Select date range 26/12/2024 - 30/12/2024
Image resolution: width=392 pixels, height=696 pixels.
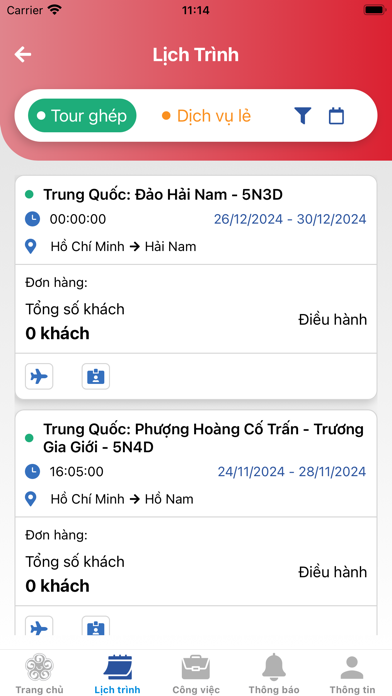pyautogui.click(x=290, y=219)
